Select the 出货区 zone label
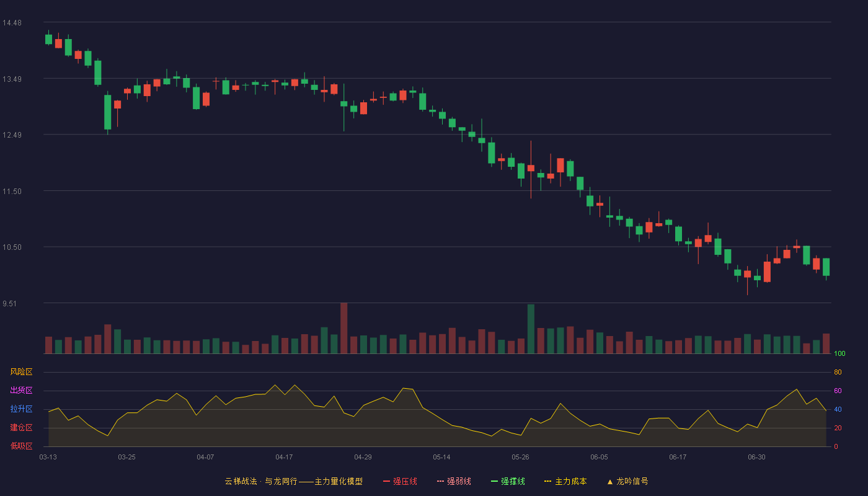This screenshot has width=868, height=496. tap(21, 391)
